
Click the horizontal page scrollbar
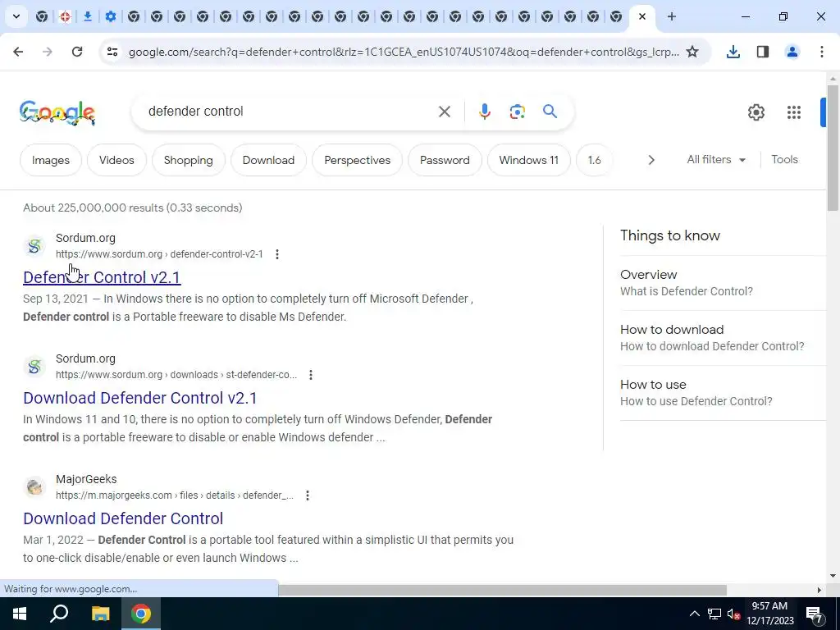point(503,590)
